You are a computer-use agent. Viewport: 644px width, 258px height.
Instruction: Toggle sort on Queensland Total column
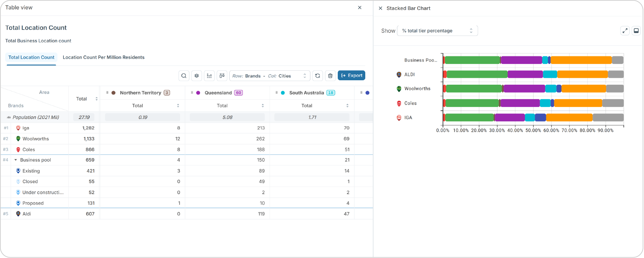click(262, 106)
